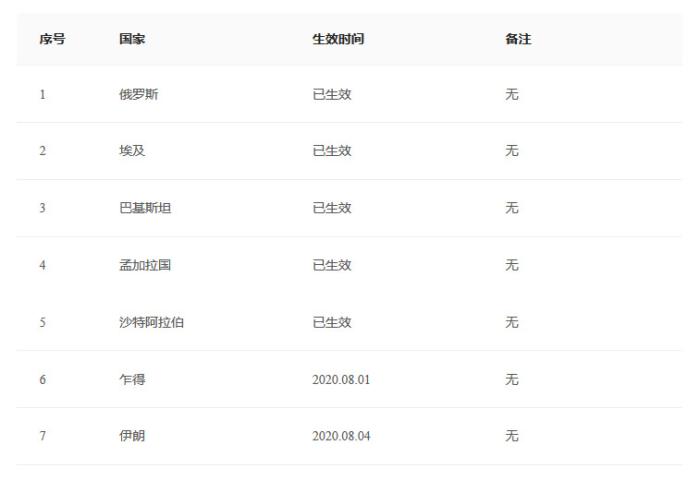Click the 序号 column header
Image resolution: width=700 pixels, height=481 pixels.
(52, 39)
